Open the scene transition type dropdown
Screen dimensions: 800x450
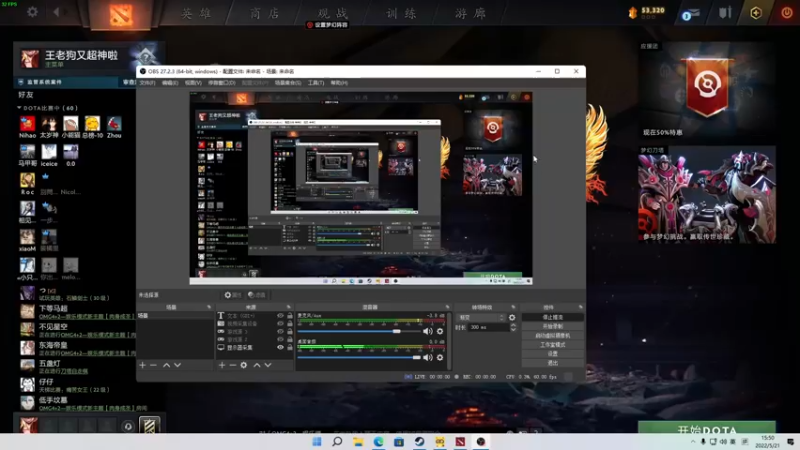[x=480, y=317]
